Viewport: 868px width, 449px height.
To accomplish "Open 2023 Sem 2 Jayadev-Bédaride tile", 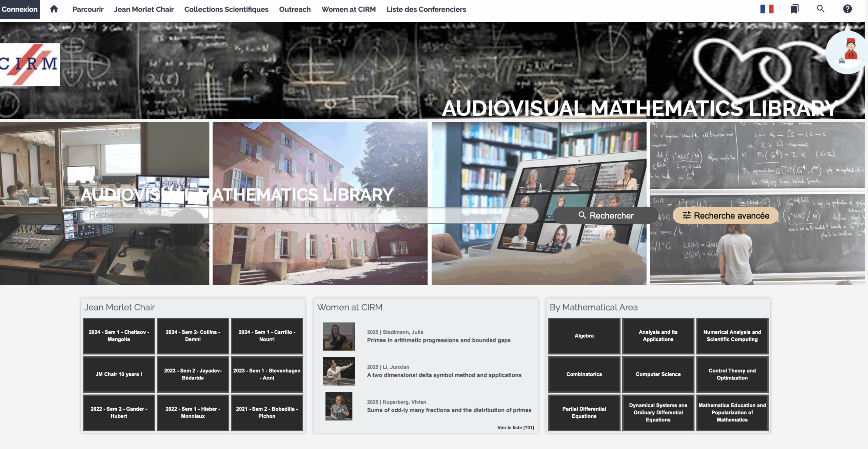I will pyautogui.click(x=193, y=374).
